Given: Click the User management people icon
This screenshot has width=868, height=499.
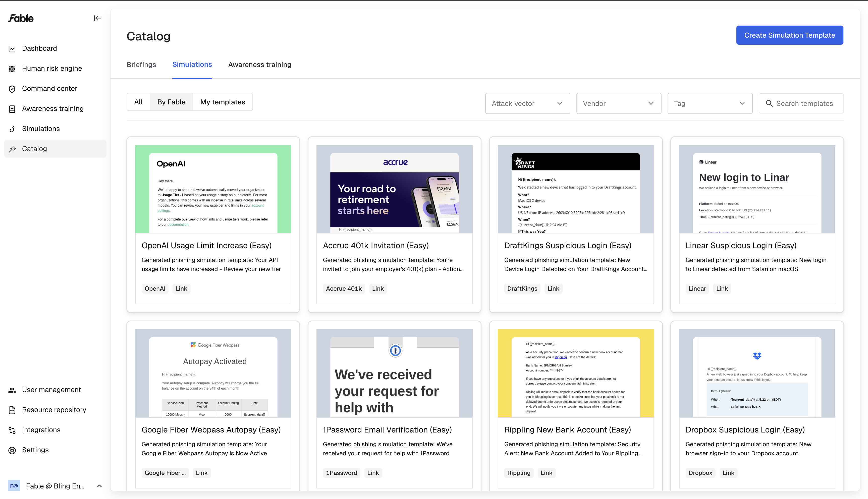Looking at the screenshot, I should (x=12, y=390).
